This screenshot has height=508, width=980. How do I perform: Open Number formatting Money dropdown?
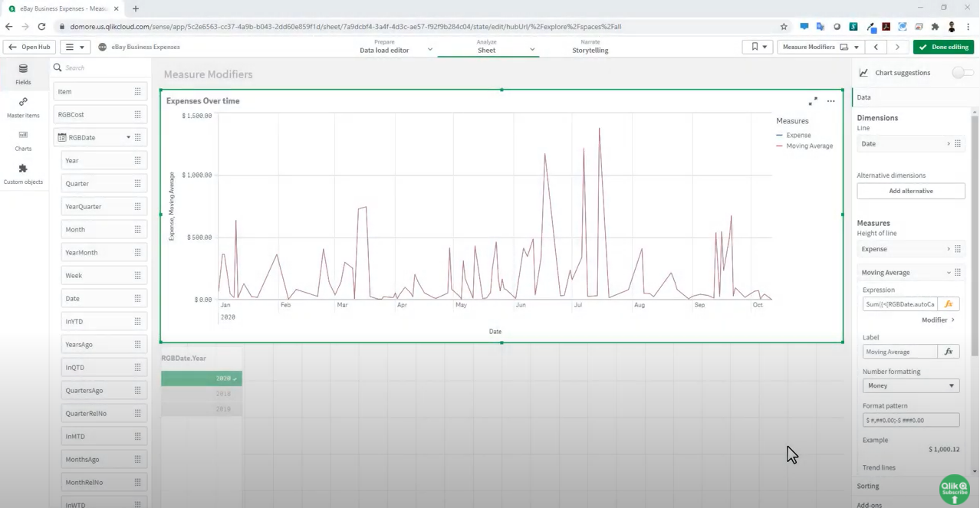pyautogui.click(x=910, y=386)
